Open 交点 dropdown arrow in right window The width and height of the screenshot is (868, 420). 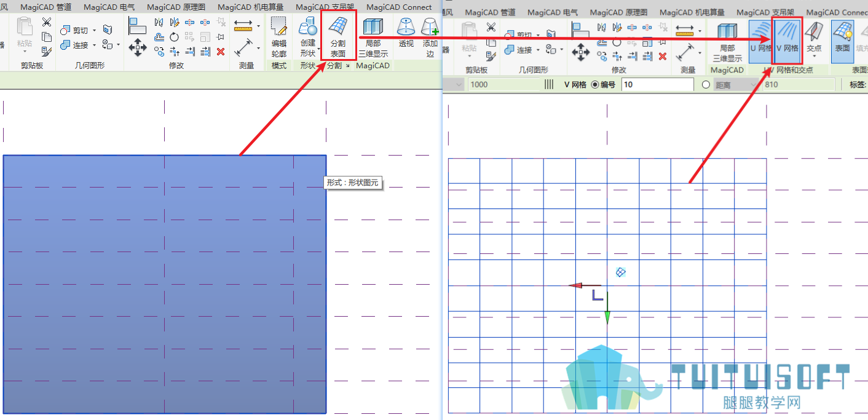[814, 57]
